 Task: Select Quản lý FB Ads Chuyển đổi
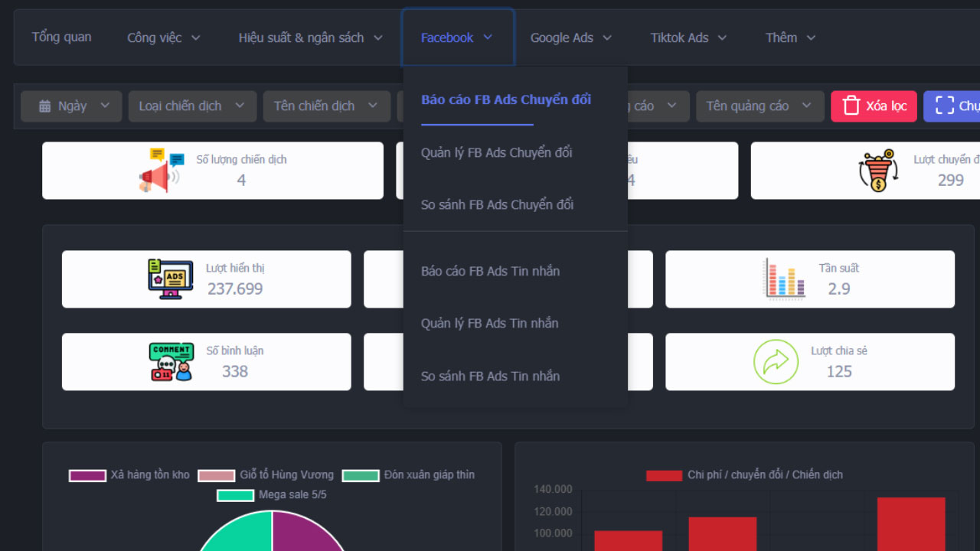tap(497, 152)
